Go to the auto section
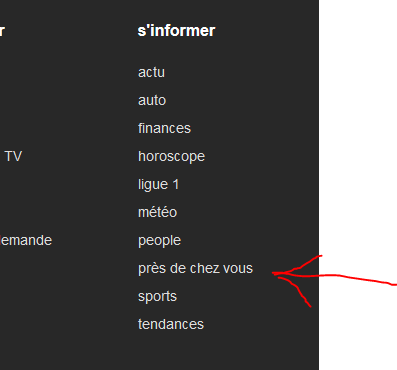The height and width of the screenshot is (370, 397). [152, 100]
